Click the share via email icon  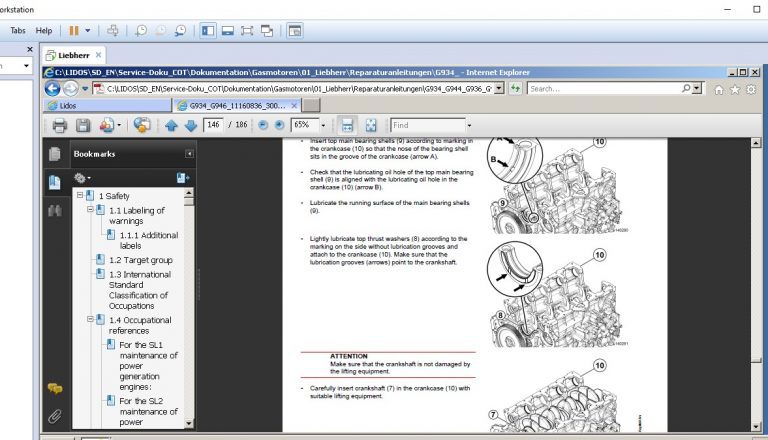pos(142,125)
